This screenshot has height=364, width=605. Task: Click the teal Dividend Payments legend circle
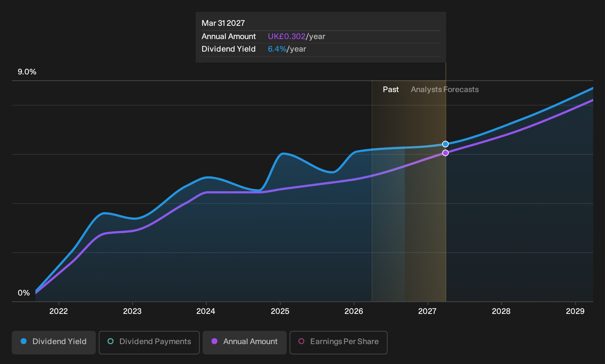[x=111, y=342]
